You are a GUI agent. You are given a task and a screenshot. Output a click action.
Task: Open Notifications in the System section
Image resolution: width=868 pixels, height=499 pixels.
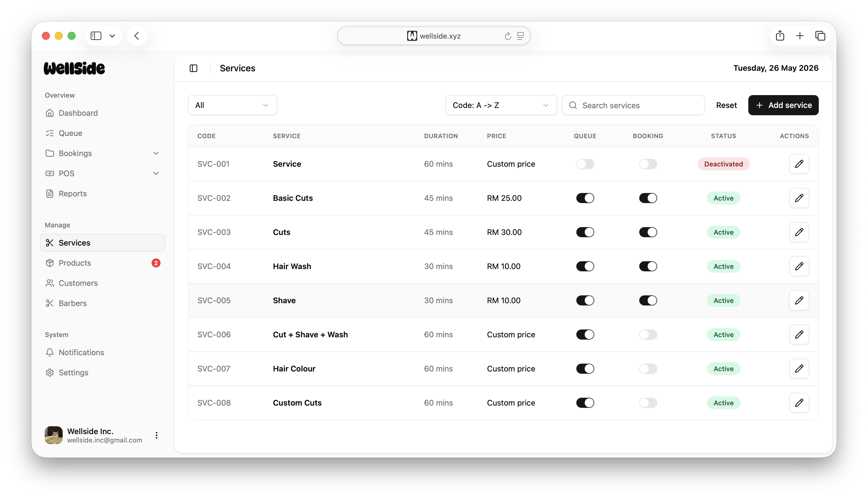coord(103,352)
